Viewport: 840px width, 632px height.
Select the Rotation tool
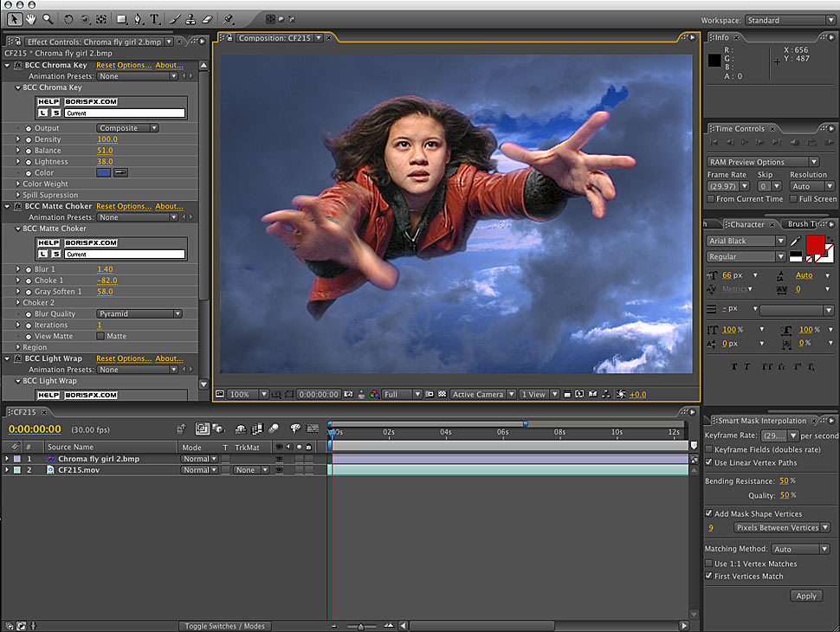[x=68, y=18]
